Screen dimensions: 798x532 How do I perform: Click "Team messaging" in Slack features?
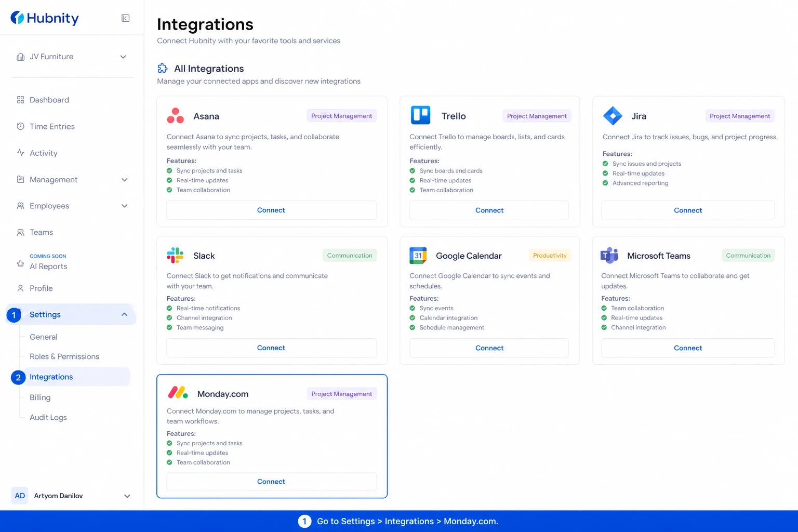(200, 327)
